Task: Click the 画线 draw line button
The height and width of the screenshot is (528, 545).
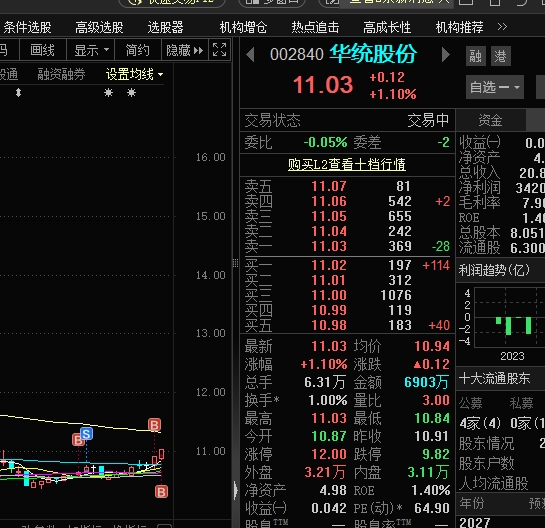Action: click(x=43, y=50)
